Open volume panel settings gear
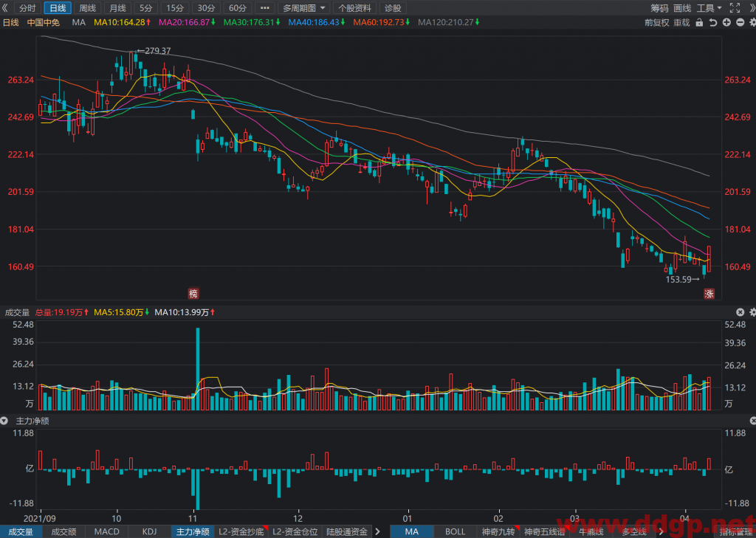756x538 pixels. pos(752,312)
